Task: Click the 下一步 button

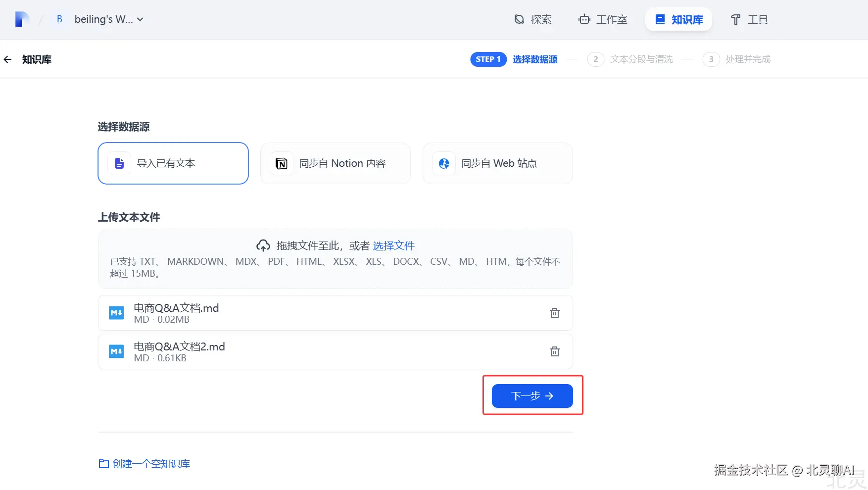Action: [x=532, y=396]
